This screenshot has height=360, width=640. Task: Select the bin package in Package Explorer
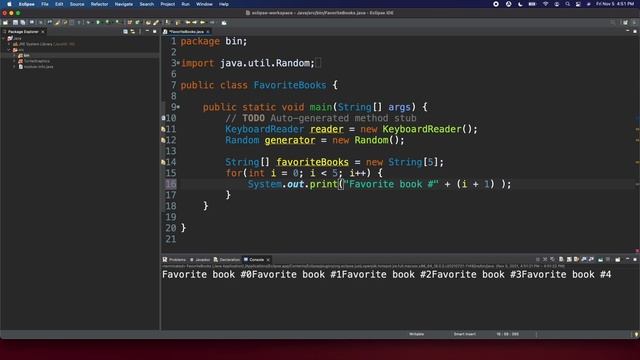coord(27,56)
